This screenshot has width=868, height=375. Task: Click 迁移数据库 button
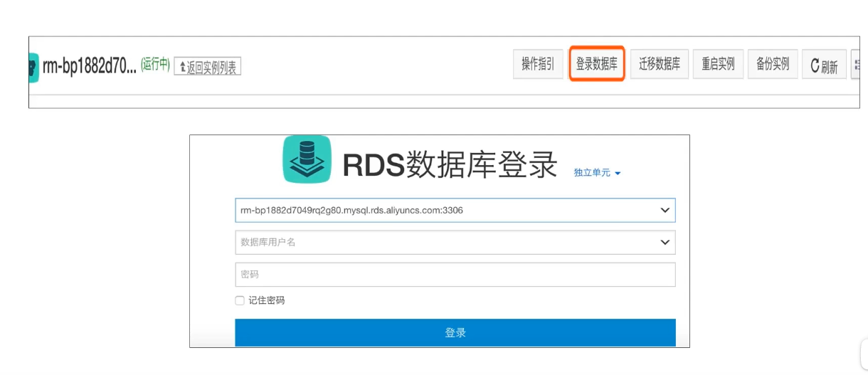point(660,64)
